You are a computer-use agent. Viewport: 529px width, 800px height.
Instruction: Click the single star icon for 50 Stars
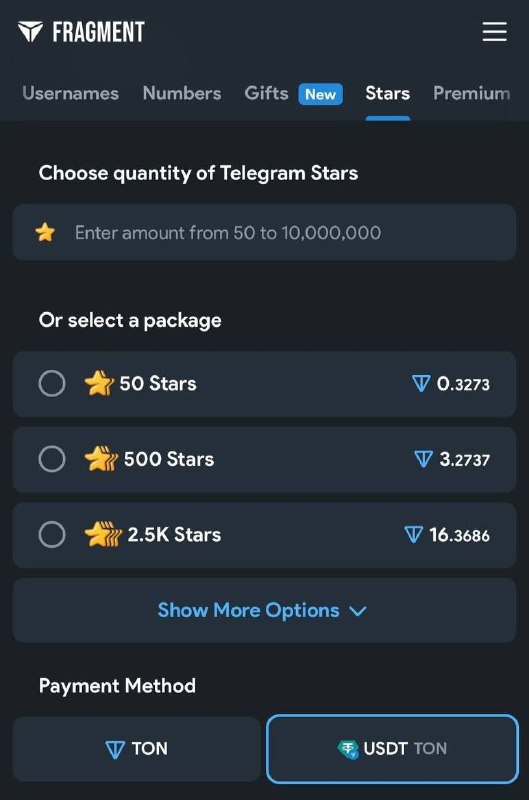(x=99, y=383)
